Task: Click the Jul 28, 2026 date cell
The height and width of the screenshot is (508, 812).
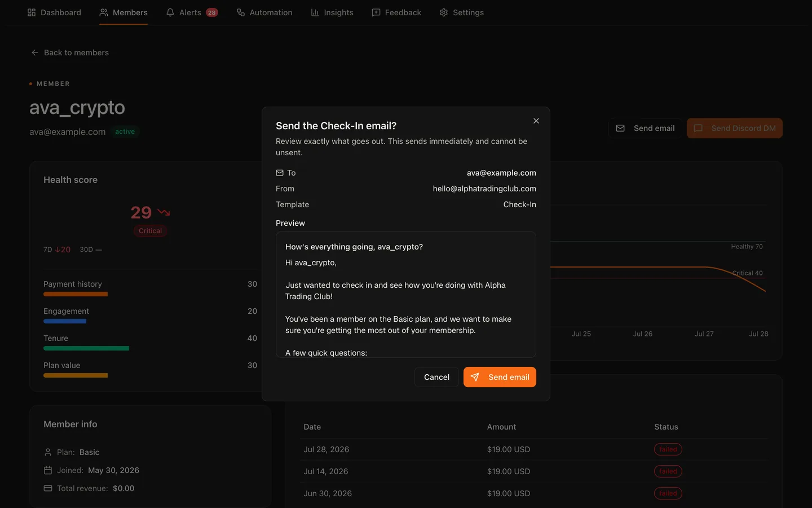Action: pos(326,449)
